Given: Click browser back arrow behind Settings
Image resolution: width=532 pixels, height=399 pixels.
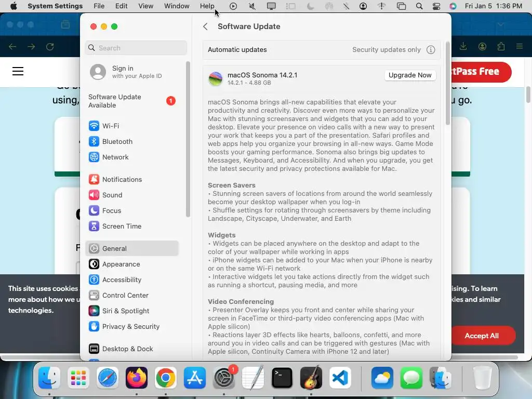Looking at the screenshot, I should [12, 46].
